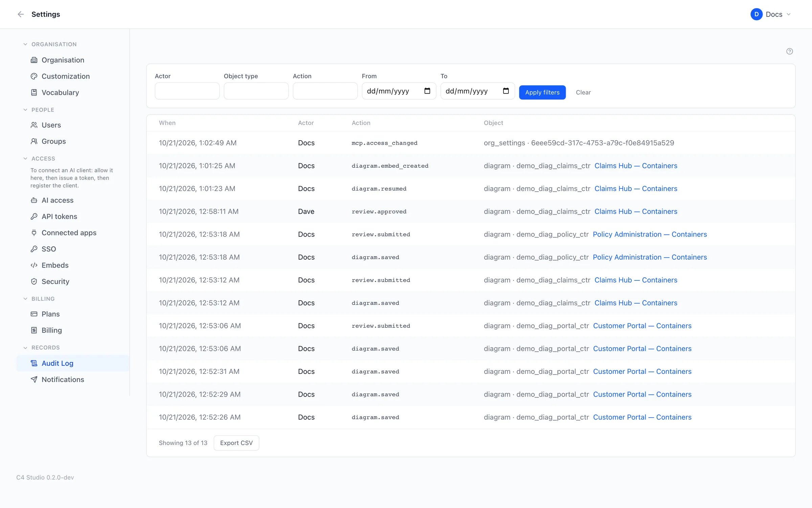Open the Vocabulary settings page
This screenshot has height=508, width=812.
point(73,92)
